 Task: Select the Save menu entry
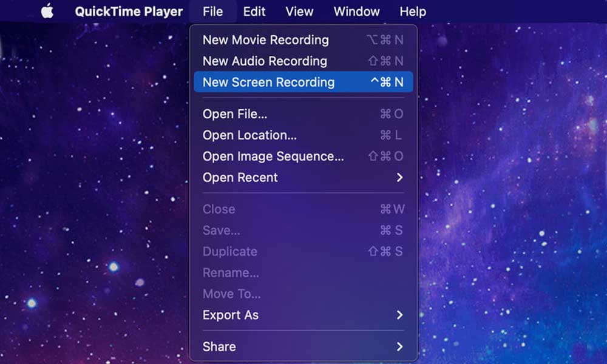(x=221, y=231)
